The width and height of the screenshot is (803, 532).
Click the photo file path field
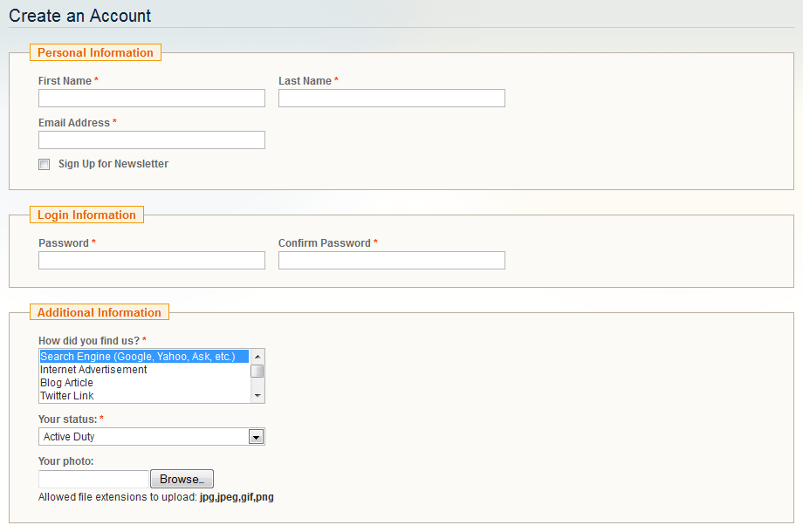[93, 480]
